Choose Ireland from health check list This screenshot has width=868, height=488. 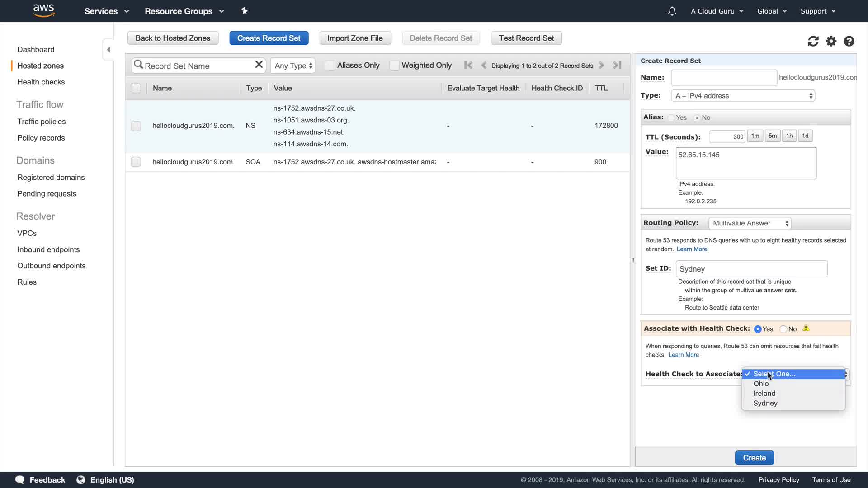(764, 393)
